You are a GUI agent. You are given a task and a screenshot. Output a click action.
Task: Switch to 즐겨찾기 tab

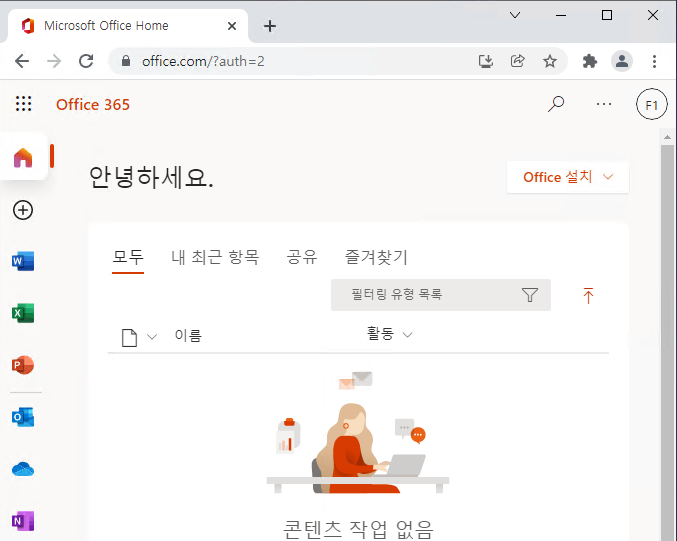pos(376,257)
